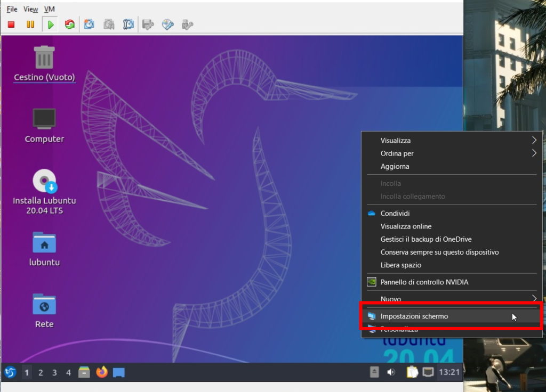Choose Condividi with the OneDrive cloud

coord(452,213)
